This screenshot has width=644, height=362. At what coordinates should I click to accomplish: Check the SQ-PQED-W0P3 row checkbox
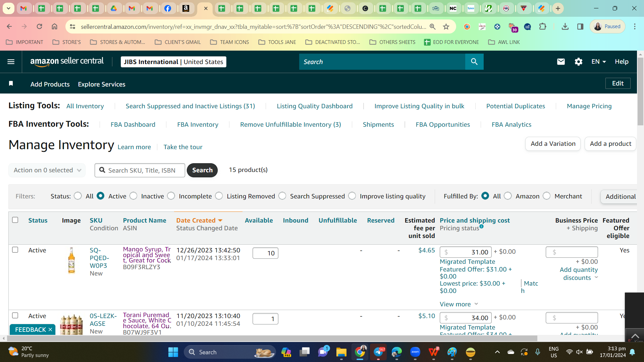tap(15, 250)
